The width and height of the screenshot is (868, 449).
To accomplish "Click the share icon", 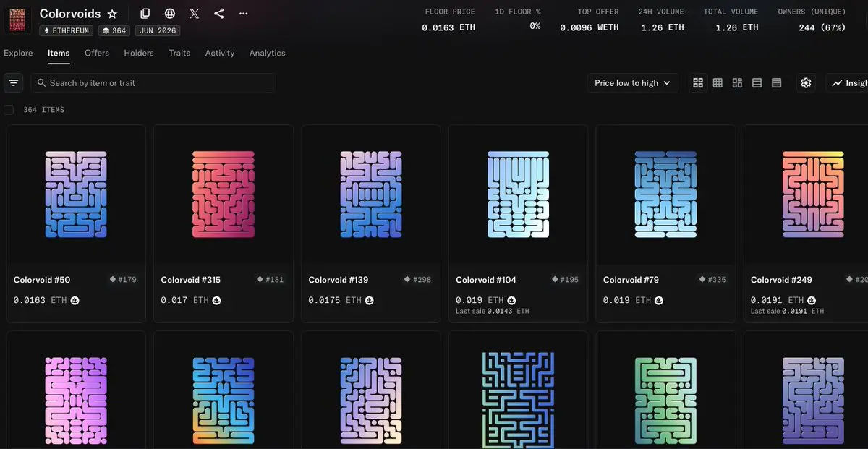I will [x=219, y=14].
